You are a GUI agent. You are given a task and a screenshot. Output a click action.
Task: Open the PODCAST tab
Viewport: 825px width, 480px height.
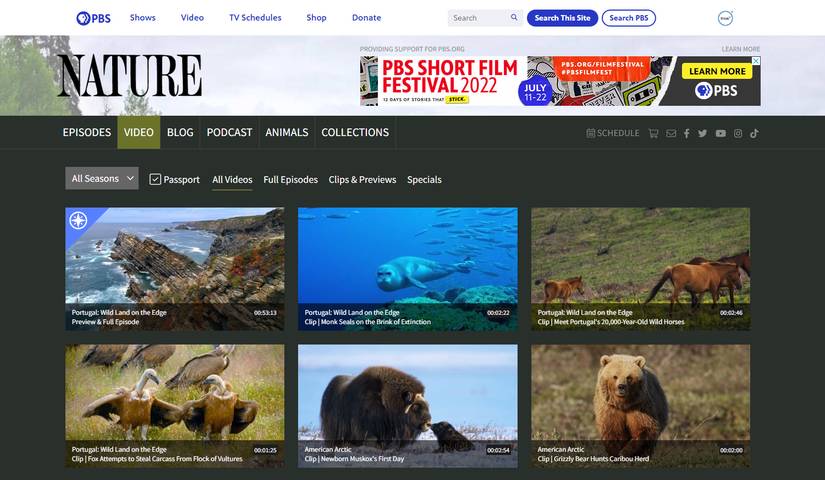point(229,132)
